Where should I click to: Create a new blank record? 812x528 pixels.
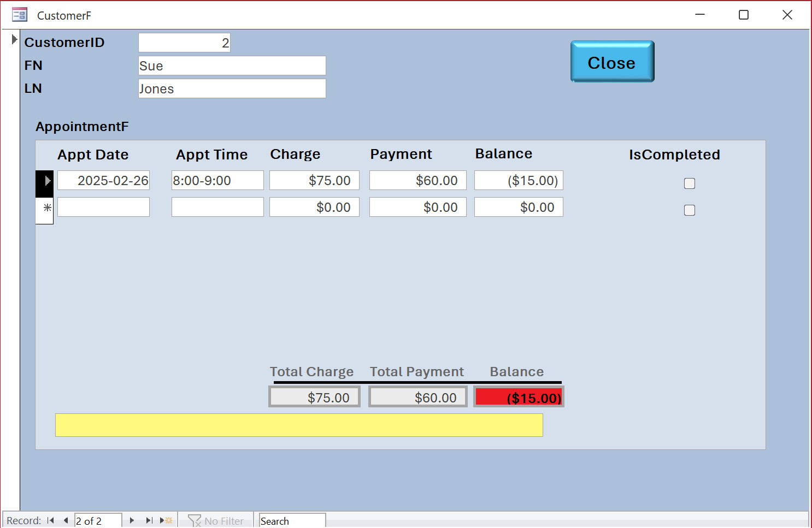167,520
